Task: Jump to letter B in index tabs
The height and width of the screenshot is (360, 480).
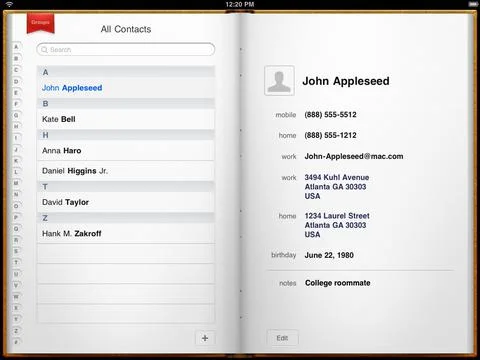Action: [x=16, y=58]
